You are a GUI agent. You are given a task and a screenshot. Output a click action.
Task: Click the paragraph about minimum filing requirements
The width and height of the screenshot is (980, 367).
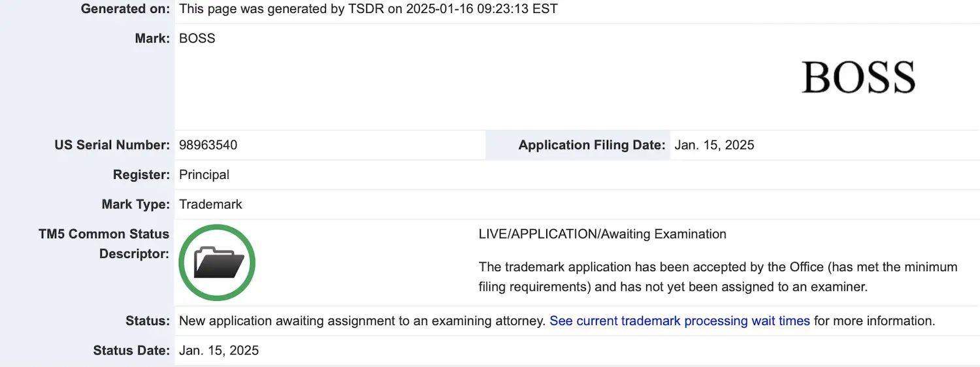[x=717, y=276]
